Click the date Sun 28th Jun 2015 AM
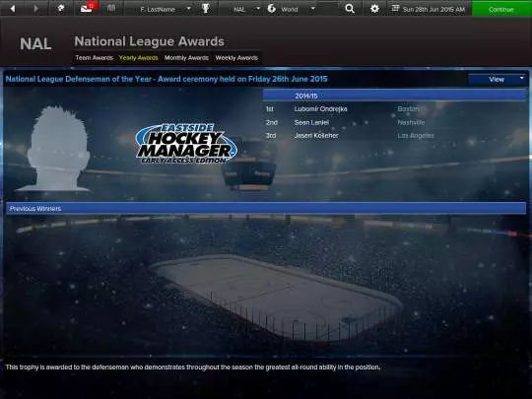532x399 pixels. [x=433, y=10]
